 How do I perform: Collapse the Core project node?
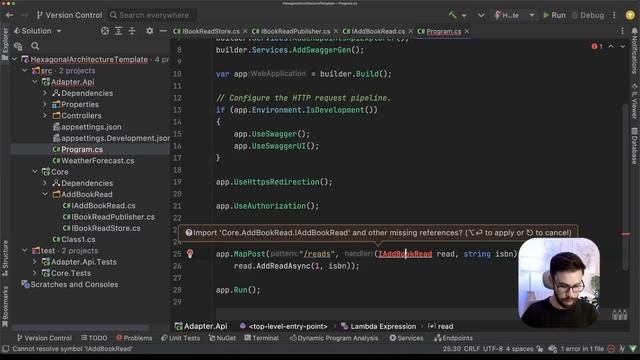[x=35, y=172]
